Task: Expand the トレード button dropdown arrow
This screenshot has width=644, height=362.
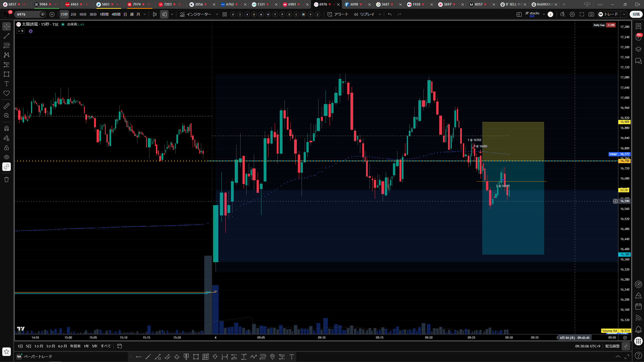Action: pyautogui.click(x=624, y=14)
